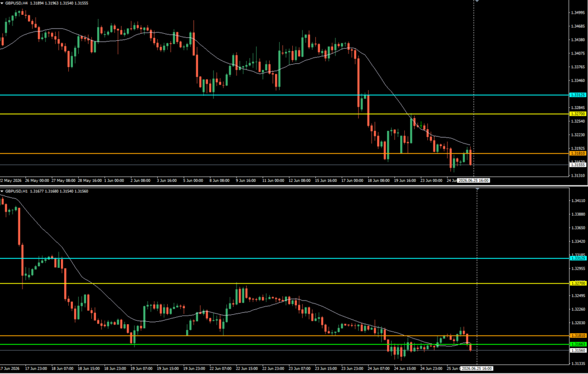Click the 17 Jun 23:00 time label

(x=36, y=369)
